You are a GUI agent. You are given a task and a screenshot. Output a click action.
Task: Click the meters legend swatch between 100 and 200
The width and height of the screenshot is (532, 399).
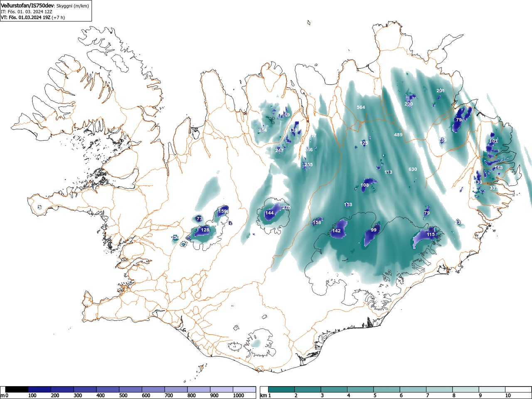point(39,389)
